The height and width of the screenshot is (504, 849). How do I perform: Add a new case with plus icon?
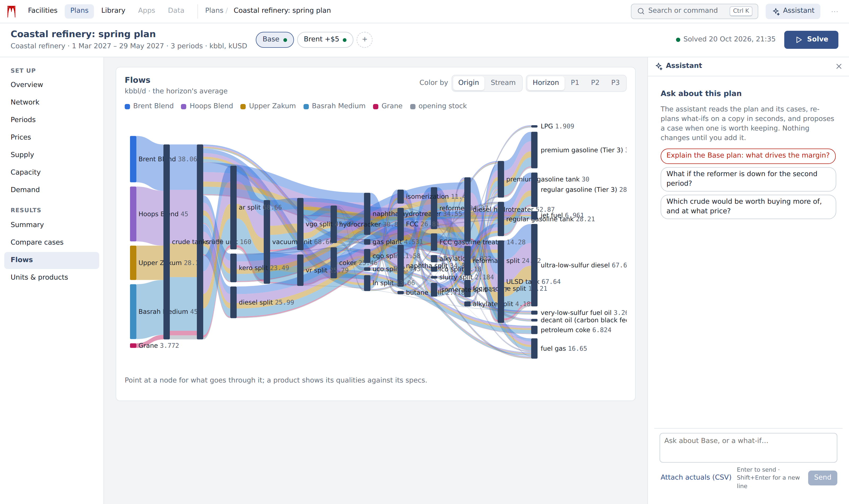[364, 40]
